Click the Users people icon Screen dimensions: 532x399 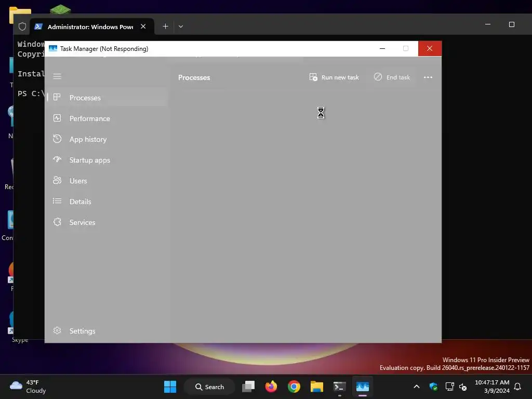57,180
